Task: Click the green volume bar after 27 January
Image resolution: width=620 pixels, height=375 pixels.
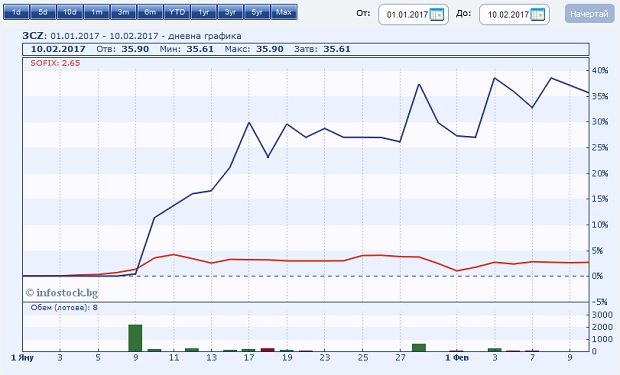Action: click(x=419, y=347)
